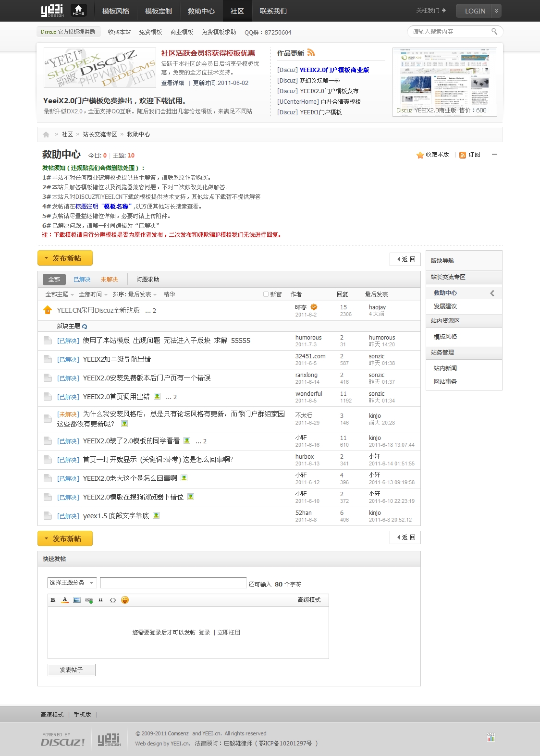Open 发展建议 in the sidebar navigation
Viewport: 540px width, 756px height.
pyautogui.click(x=445, y=306)
